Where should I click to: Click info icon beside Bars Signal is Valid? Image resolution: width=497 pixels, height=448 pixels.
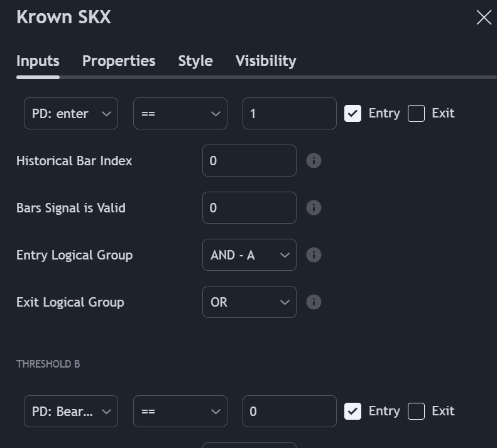[x=314, y=208]
